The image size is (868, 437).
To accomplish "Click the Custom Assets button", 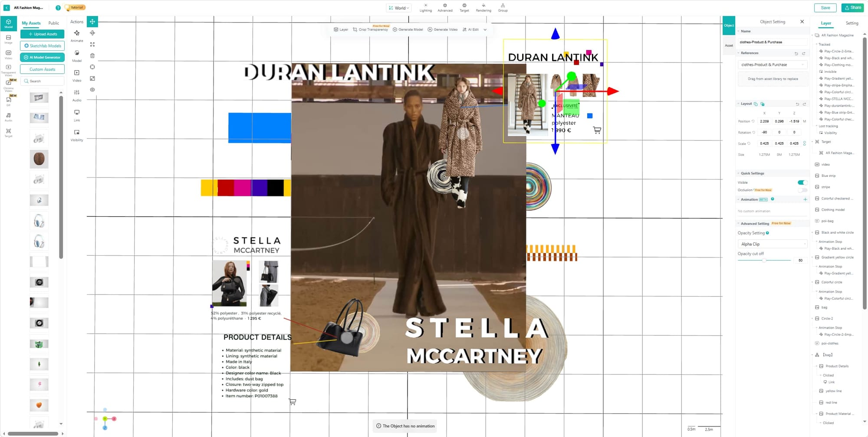I will click(x=42, y=69).
